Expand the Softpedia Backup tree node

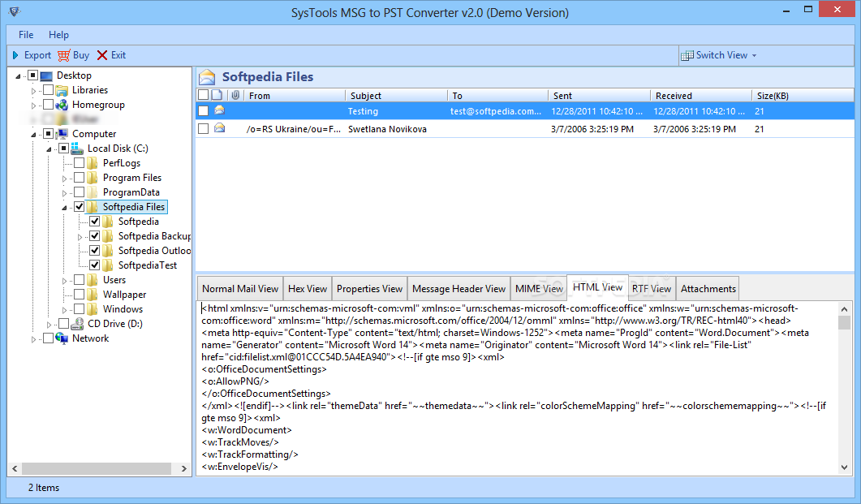click(x=80, y=237)
